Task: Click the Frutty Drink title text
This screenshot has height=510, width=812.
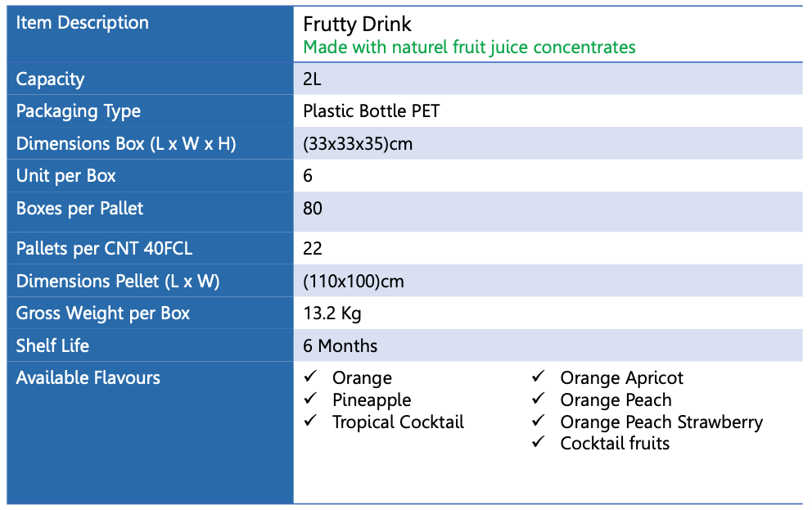Action: click(357, 25)
